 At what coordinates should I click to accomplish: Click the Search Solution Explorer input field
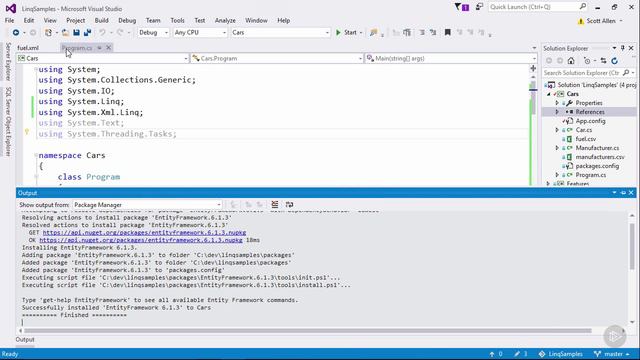[x=582, y=73]
